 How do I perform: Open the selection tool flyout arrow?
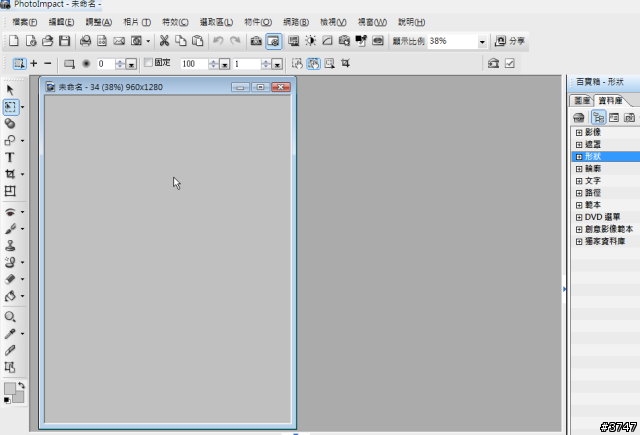pyautogui.click(x=22, y=107)
